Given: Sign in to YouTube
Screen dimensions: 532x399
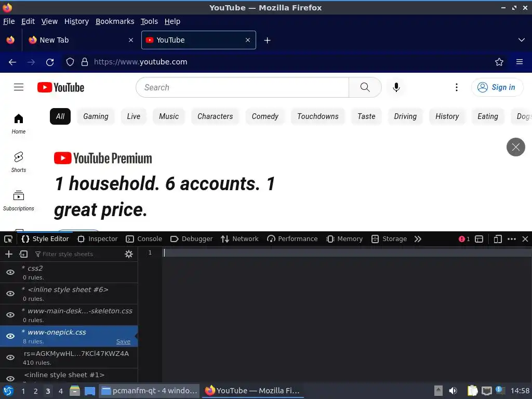Looking at the screenshot, I should pos(497,87).
